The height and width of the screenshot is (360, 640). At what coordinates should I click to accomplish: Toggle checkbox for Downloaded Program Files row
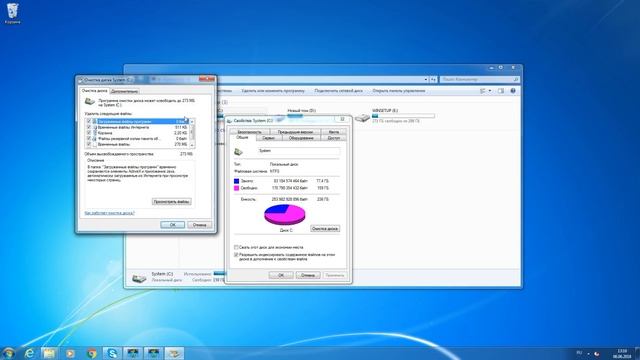[x=89, y=122]
